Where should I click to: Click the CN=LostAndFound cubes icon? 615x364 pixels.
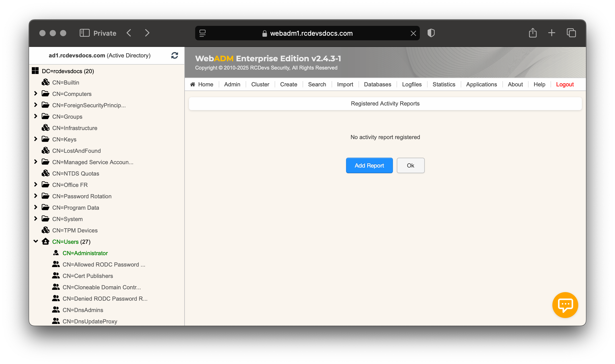click(46, 150)
